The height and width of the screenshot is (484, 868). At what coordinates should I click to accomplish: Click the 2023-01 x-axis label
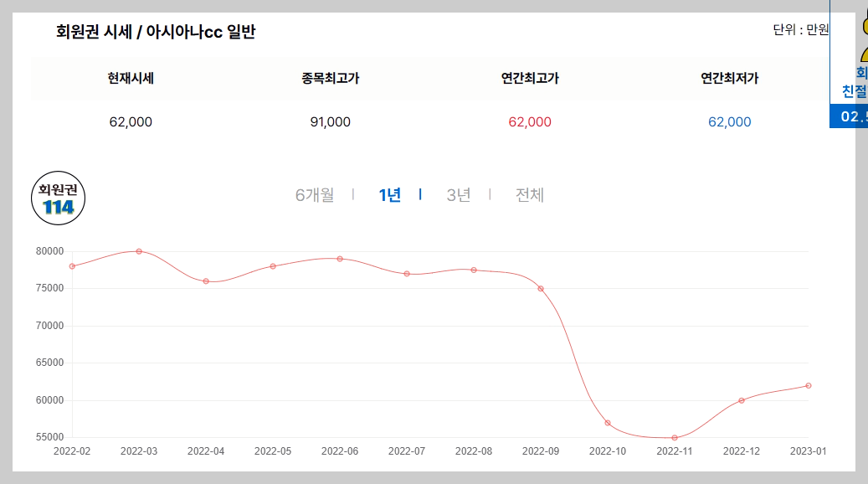[x=809, y=451]
